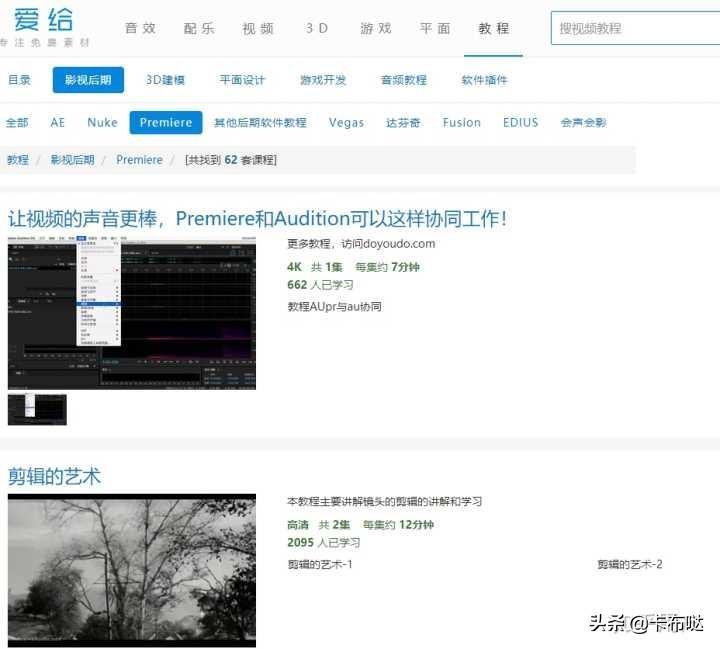Screen dimensions: 720x649
Task: Choose the 软件插件 category
Action: coord(484,80)
